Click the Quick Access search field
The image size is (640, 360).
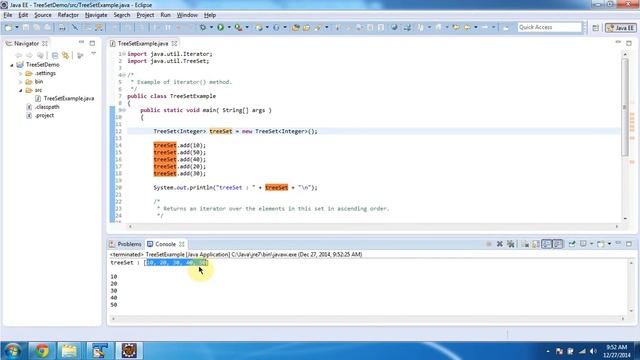(x=549, y=27)
